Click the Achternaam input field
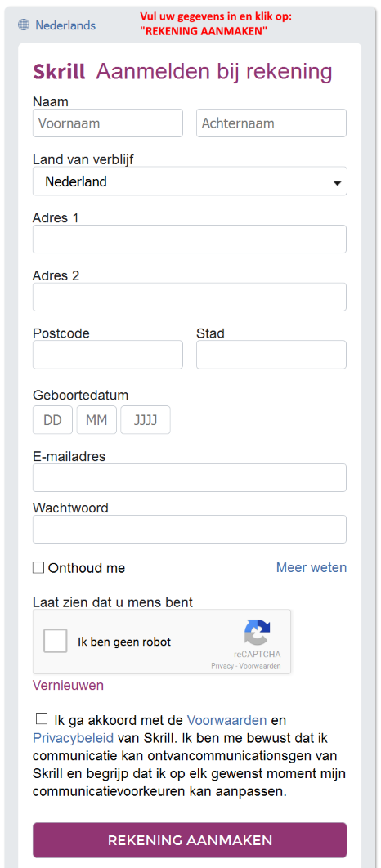The image size is (381, 868). click(x=271, y=123)
